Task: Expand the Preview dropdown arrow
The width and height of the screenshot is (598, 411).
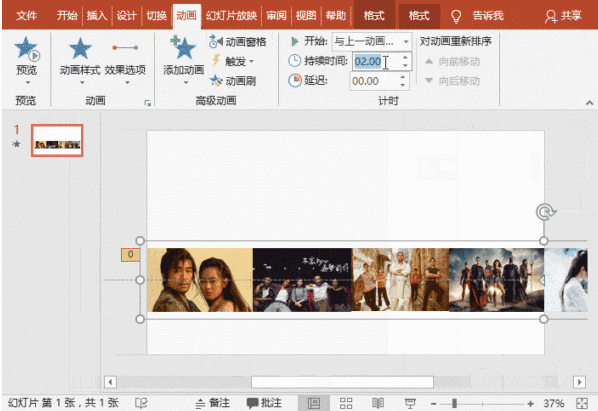Action: [x=27, y=83]
